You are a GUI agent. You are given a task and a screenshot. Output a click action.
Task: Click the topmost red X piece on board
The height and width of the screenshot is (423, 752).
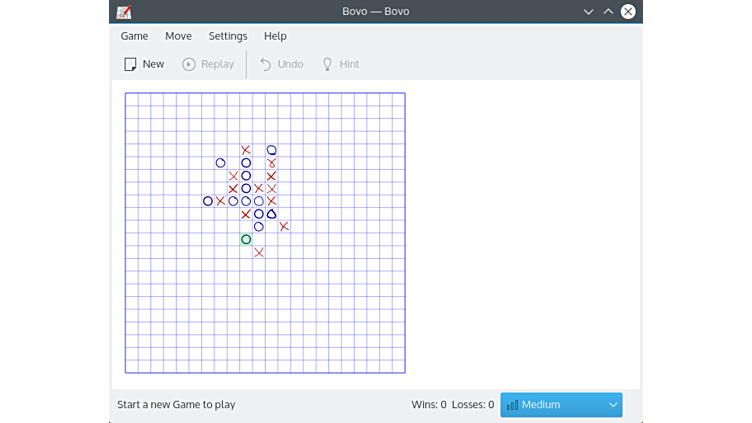pos(246,150)
